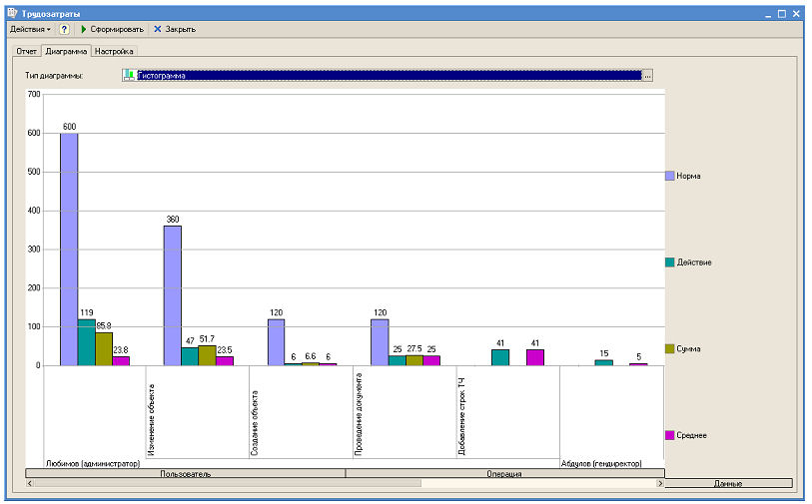Click the Среднее legend text
The width and height of the screenshot is (812, 504).
(691, 435)
